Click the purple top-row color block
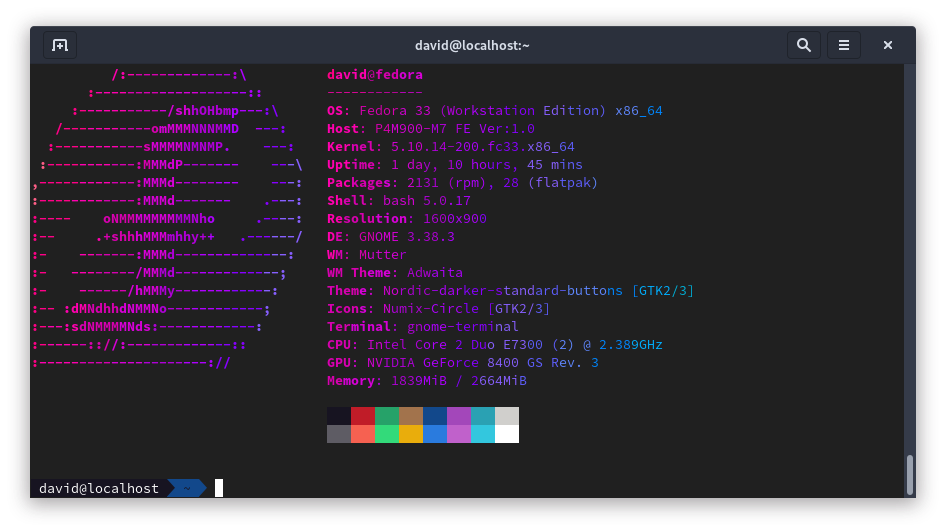Image resolution: width=946 pixels, height=532 pixels. click(459, 416)
